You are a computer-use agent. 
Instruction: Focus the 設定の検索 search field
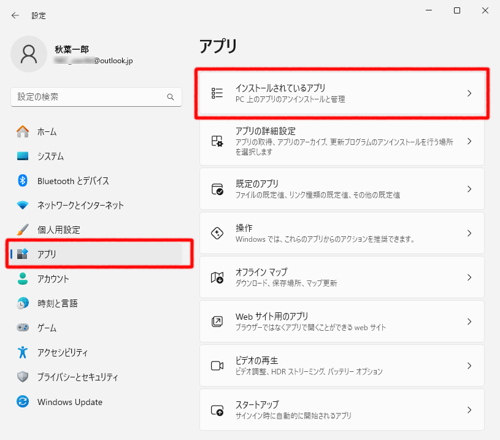96,97
